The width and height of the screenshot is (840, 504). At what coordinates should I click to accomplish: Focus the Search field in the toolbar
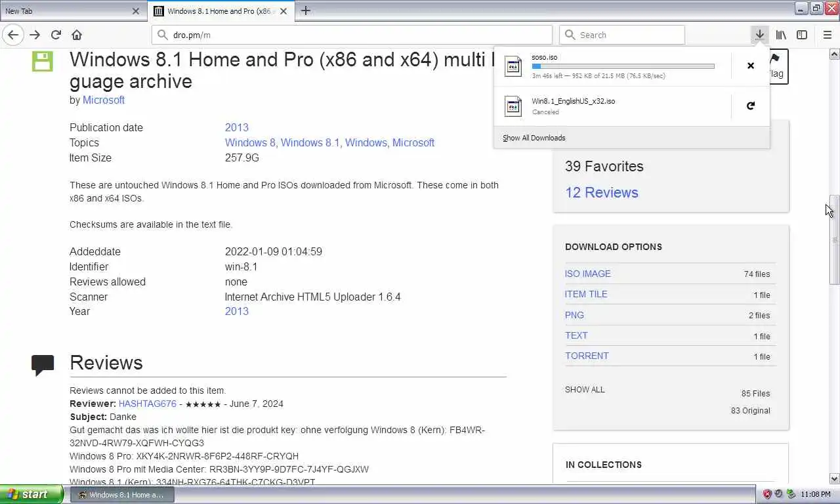(622, 35)
